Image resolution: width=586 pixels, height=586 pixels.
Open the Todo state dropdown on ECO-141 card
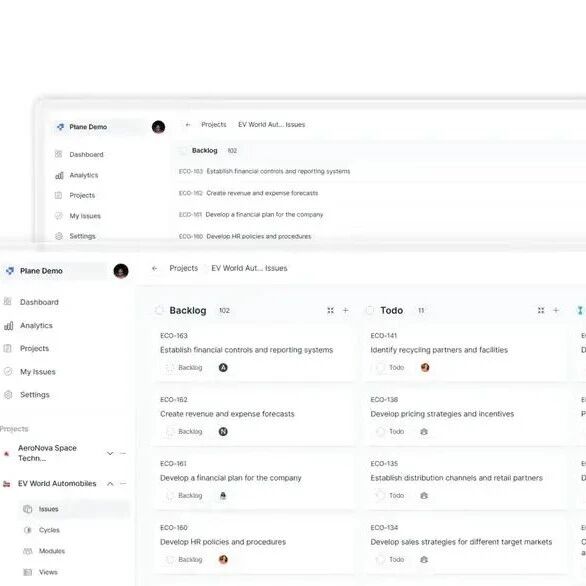[390, 368]
